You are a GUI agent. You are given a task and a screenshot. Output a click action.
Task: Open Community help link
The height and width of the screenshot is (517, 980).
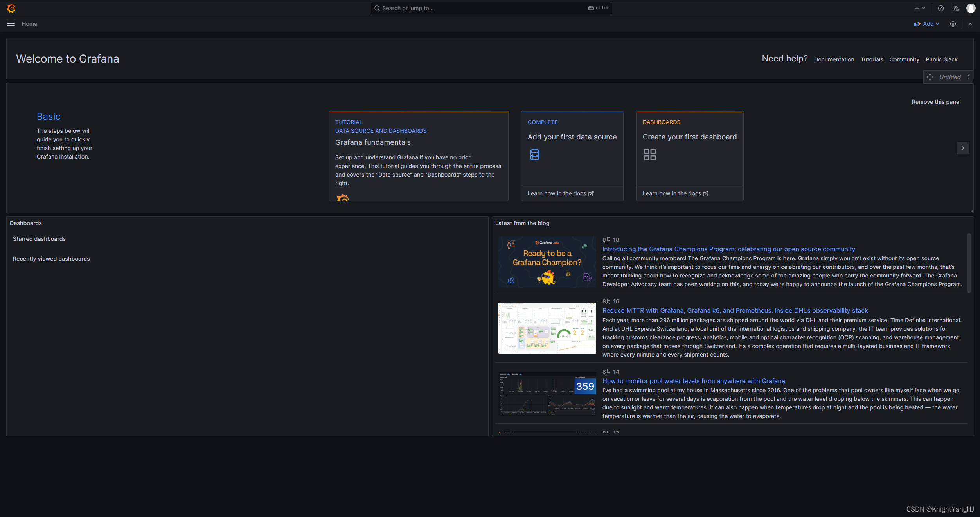904,59
